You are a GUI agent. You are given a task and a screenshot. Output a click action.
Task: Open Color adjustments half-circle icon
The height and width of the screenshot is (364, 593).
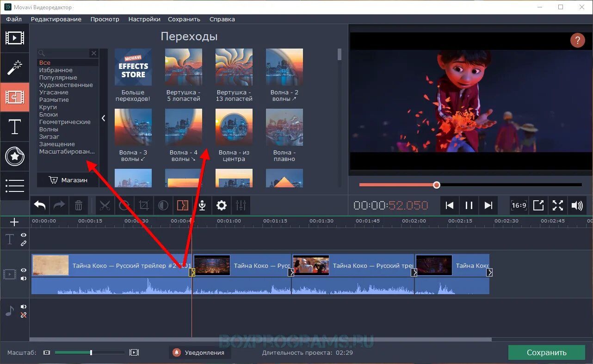(163, 205)
